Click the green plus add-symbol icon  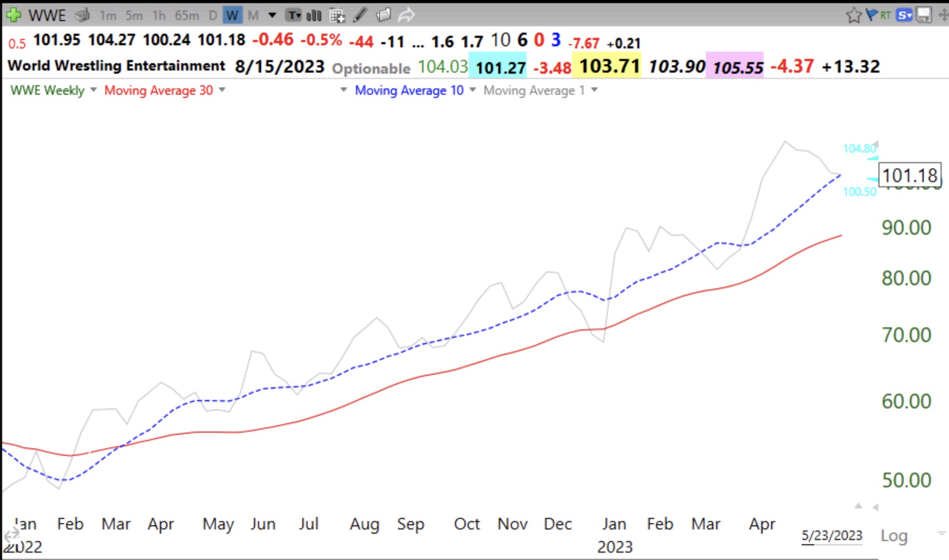[x=13, y=15]
